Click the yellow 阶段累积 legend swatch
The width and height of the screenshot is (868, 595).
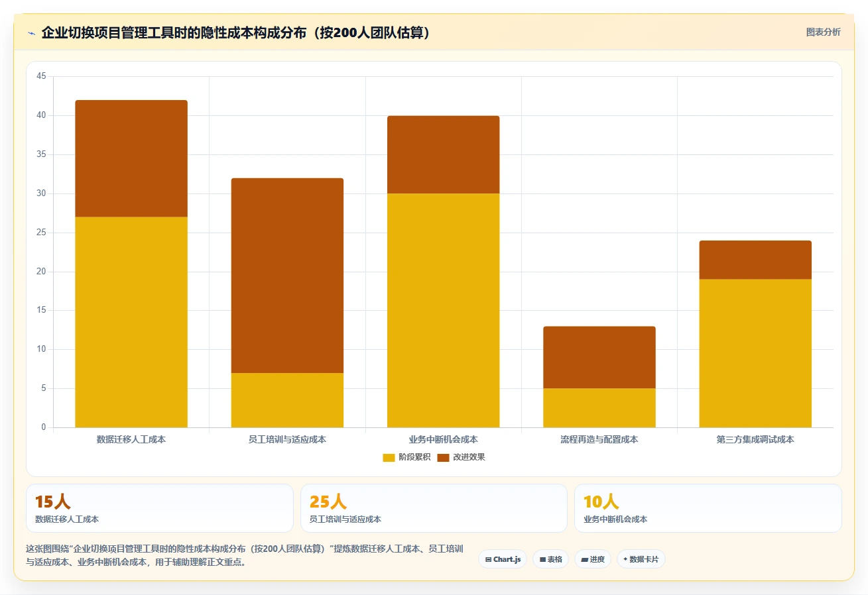pos(389,458)
